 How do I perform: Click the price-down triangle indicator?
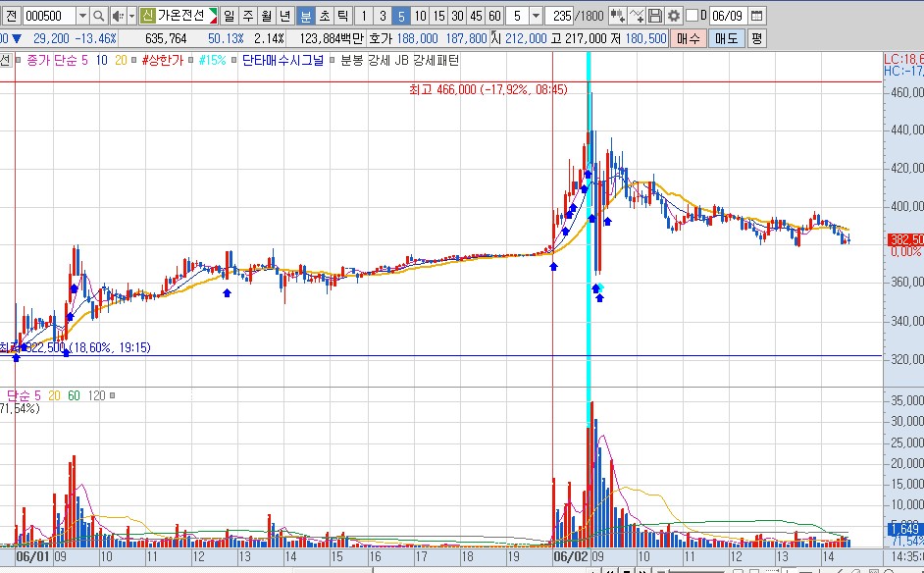coord(17,39)
